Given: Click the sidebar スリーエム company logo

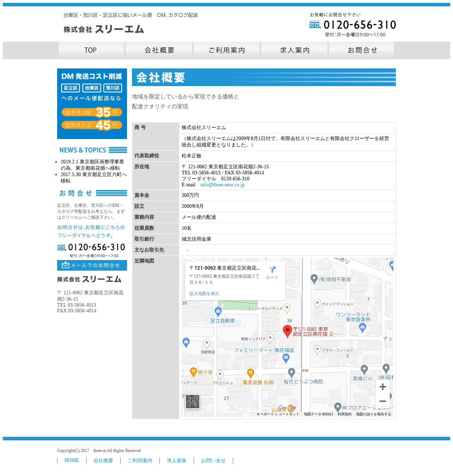Looking at the screenshot, I should coord(89,279).
